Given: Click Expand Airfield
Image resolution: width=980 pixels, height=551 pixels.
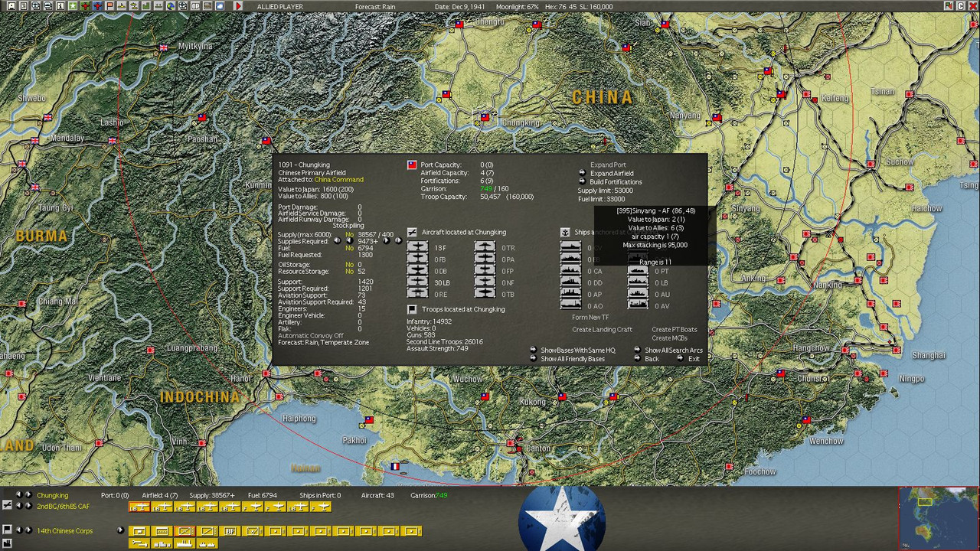Looking at the screenshot, I should [612, 174].
